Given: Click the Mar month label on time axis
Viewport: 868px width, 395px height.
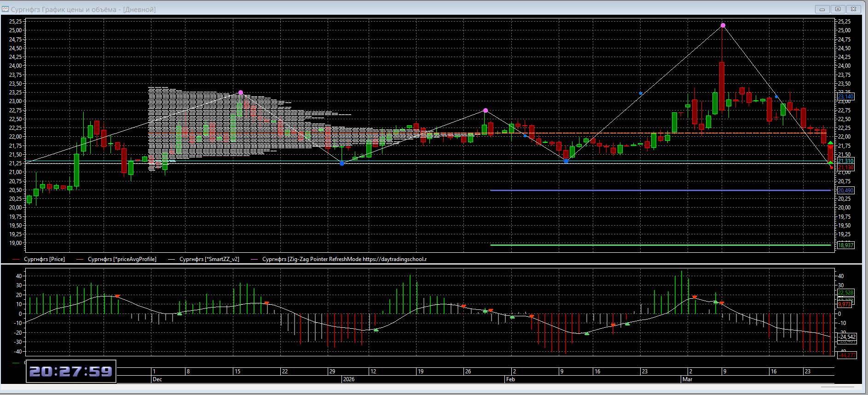Looking at the screenshot, I should tap(687, 379).
